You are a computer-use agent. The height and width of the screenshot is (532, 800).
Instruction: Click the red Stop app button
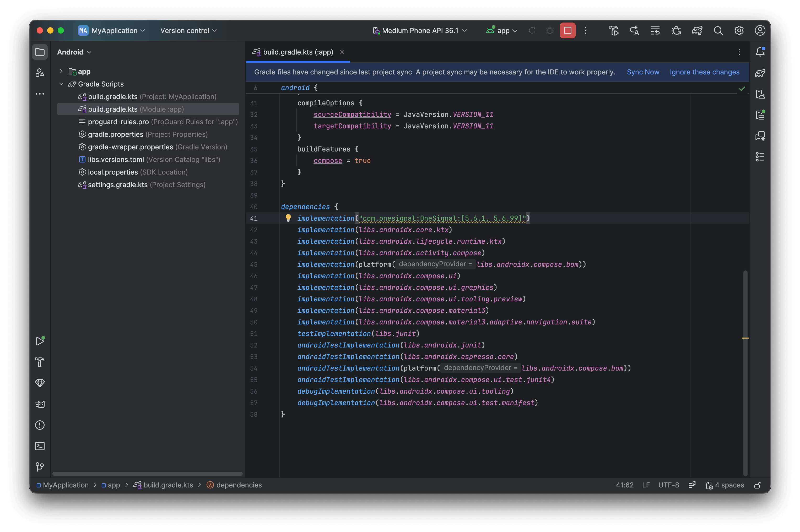[567, 31]
